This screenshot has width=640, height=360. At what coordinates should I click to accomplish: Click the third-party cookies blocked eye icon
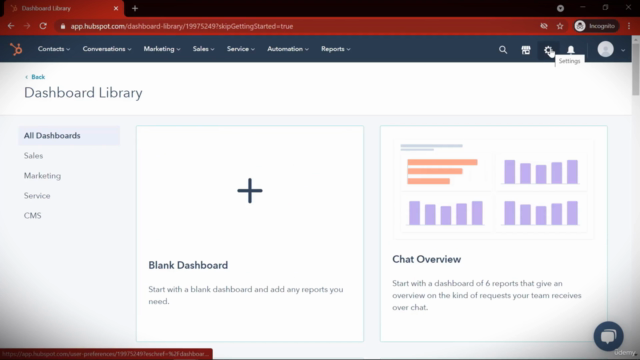tap(544, 26)
